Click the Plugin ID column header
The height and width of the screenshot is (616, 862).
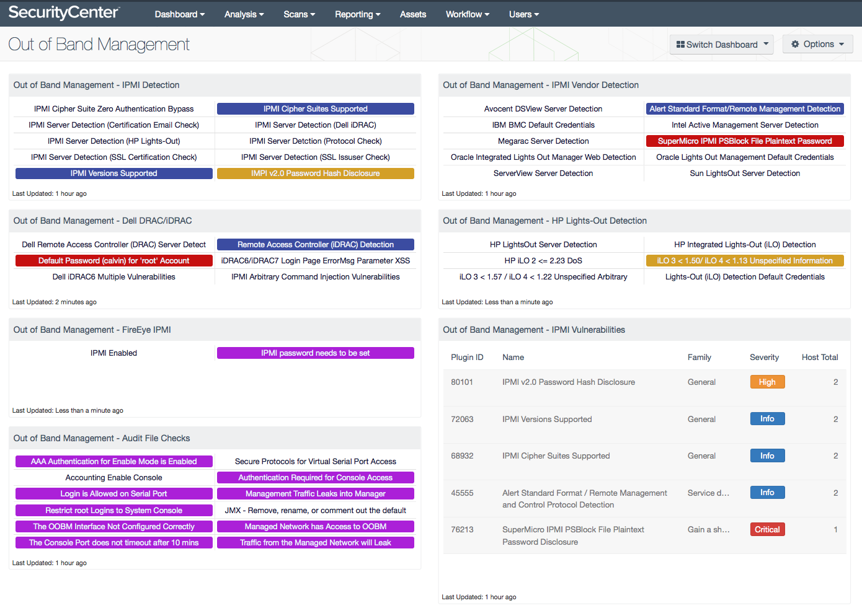(x=467, y=358)
